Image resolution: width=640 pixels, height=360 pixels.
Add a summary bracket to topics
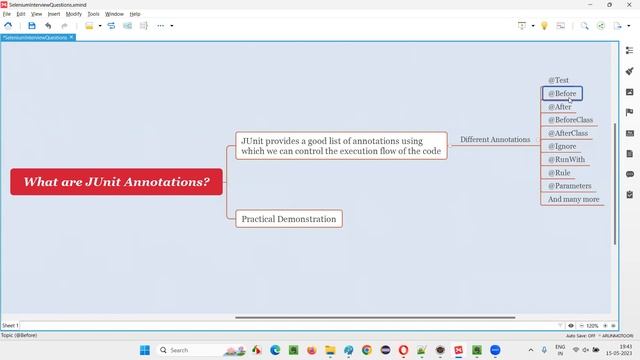pyautogui.click(x=144, y=26)
